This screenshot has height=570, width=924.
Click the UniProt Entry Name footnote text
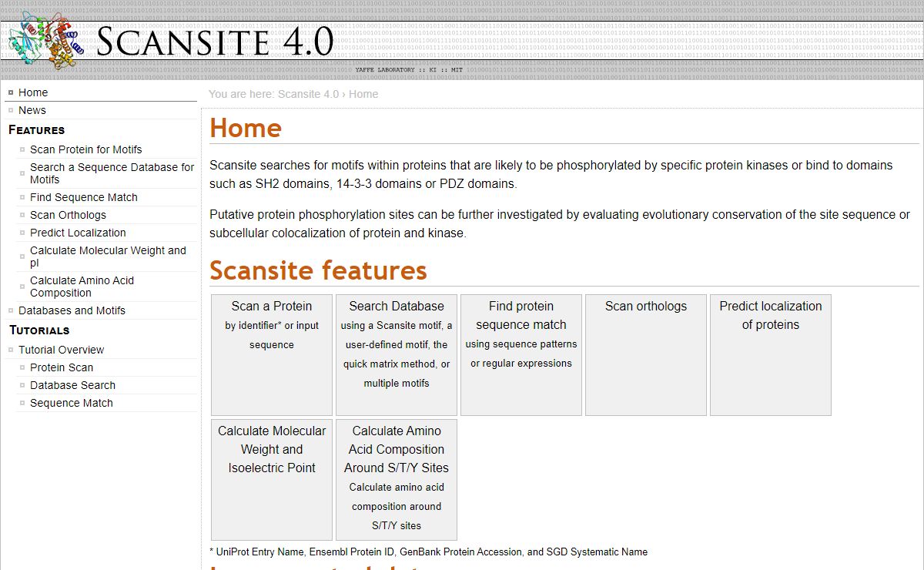pos(428,552)
